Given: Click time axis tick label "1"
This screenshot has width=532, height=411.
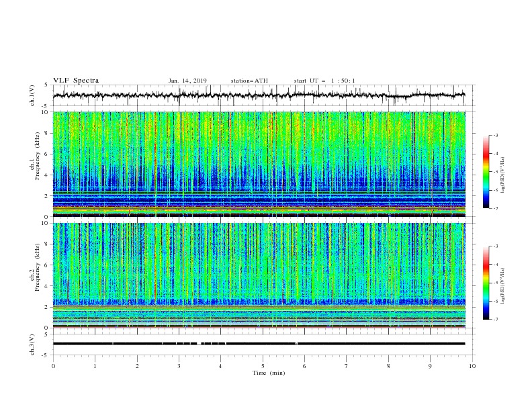Looking at the screenshot, I should 95,366.
